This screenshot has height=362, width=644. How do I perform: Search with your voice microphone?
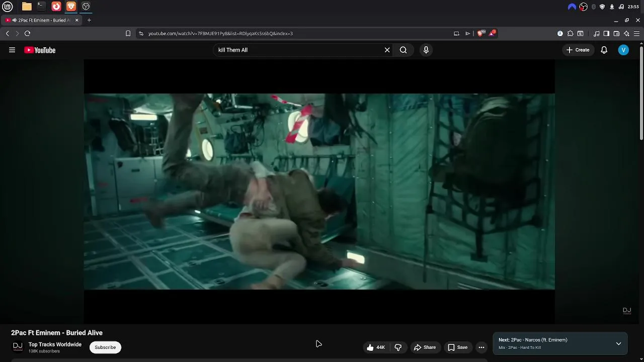426,50
